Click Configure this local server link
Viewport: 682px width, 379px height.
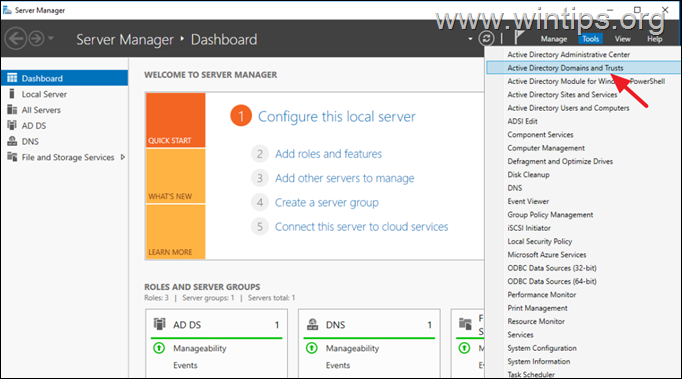point(337,117)
